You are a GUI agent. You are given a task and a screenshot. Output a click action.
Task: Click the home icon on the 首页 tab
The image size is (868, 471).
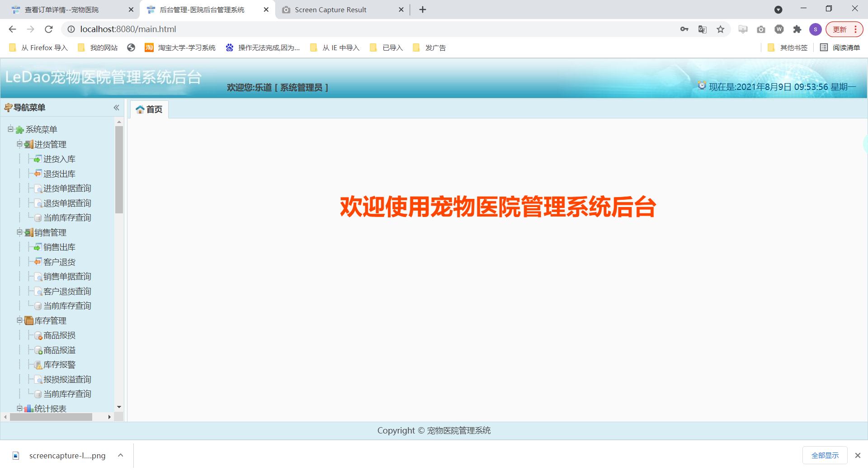tap(140, 109)
